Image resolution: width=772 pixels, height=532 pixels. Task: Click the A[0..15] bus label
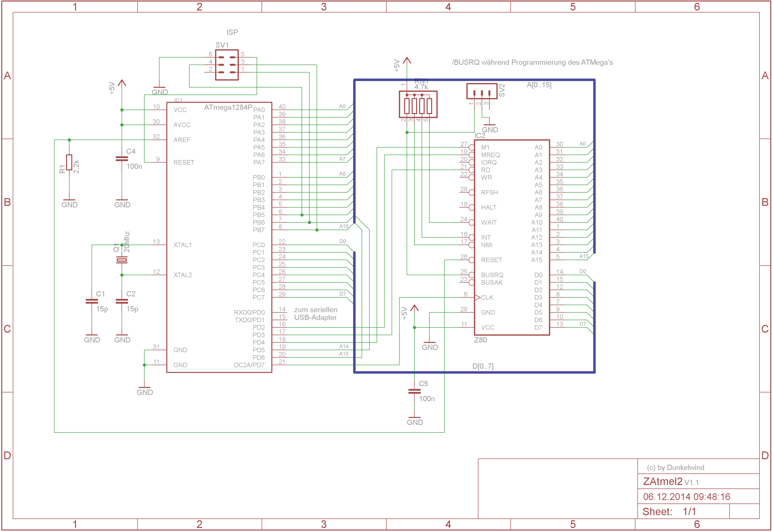[539, 85]
